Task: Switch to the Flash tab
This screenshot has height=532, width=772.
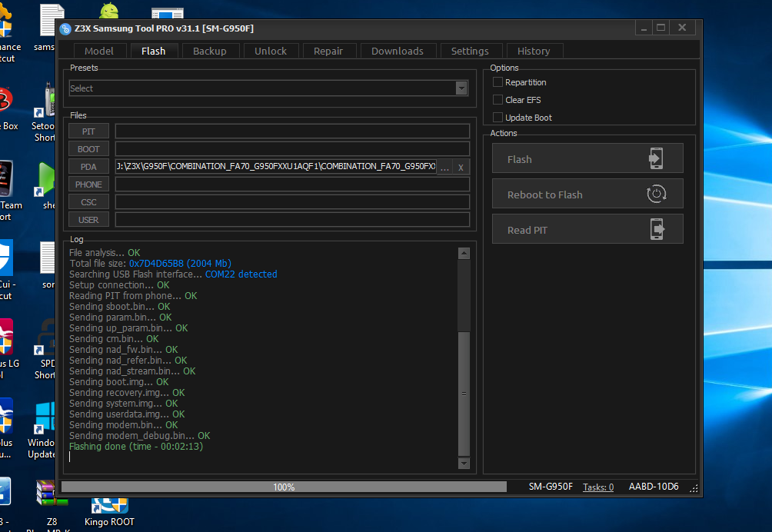Action: point(154,51)
